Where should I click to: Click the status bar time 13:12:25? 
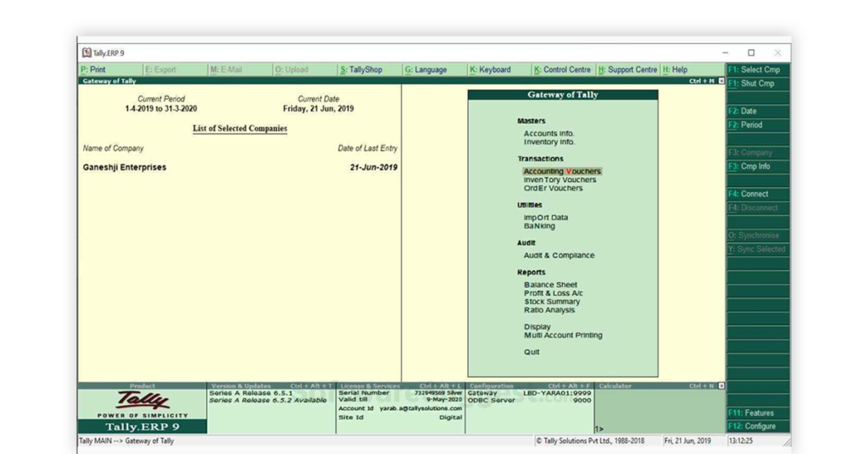[x=740, y=440]
